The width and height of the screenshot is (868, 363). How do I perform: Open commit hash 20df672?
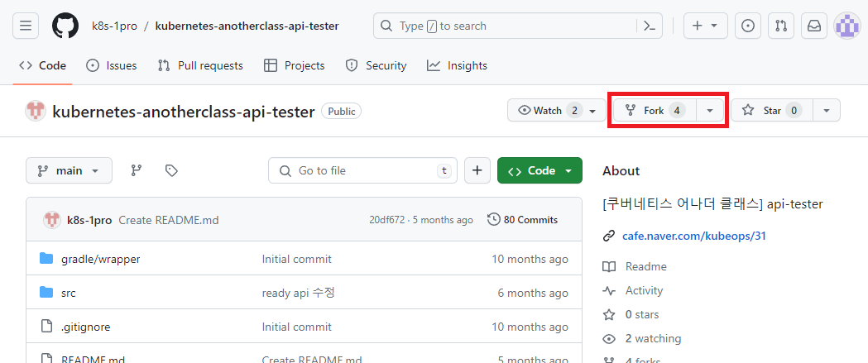coord(387,220)
